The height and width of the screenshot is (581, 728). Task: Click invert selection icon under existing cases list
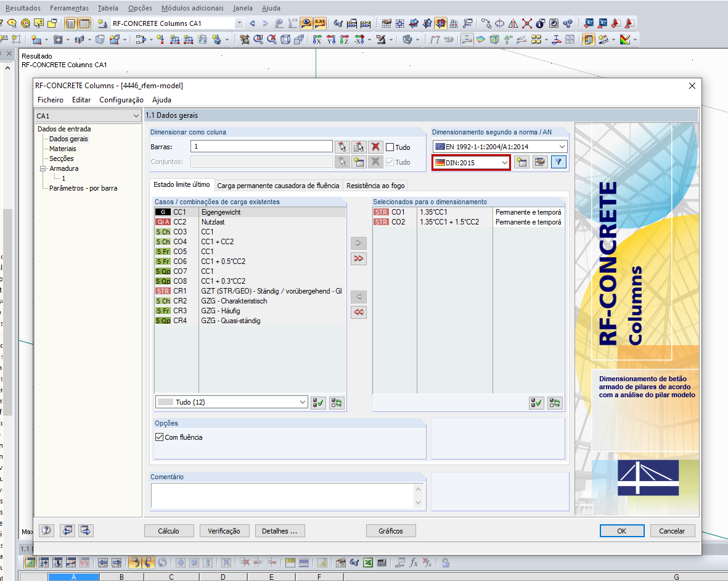click(x=336, y=403)
